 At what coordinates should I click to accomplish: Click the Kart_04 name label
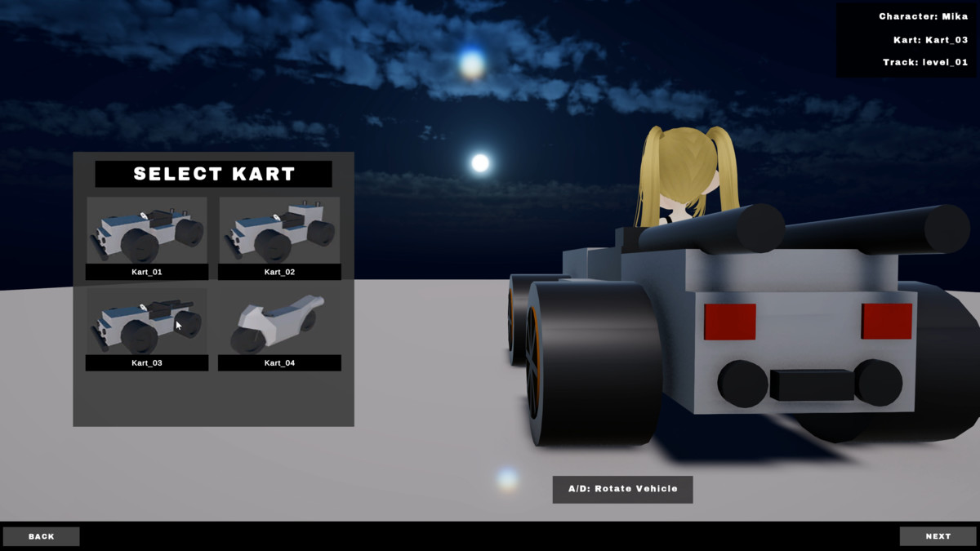coord(278,362)
